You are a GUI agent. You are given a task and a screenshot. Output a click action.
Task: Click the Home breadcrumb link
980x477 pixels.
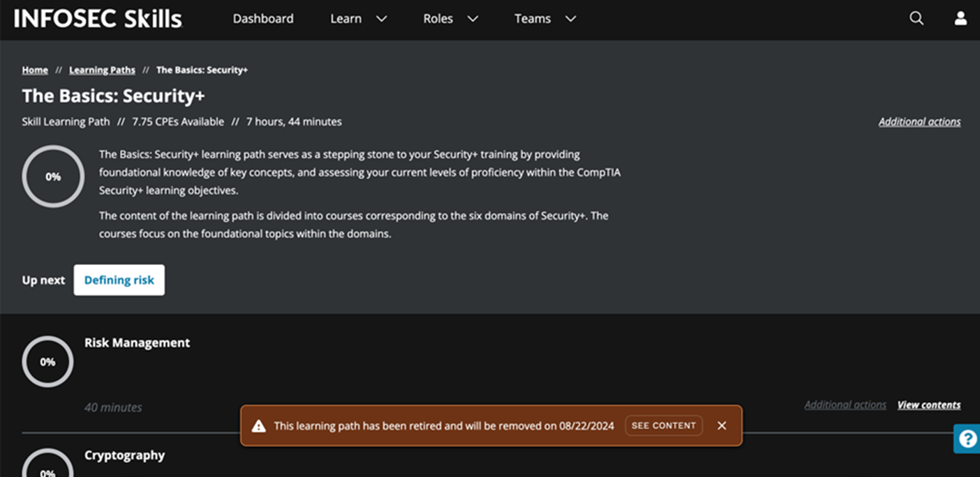(x=35, y=70)
